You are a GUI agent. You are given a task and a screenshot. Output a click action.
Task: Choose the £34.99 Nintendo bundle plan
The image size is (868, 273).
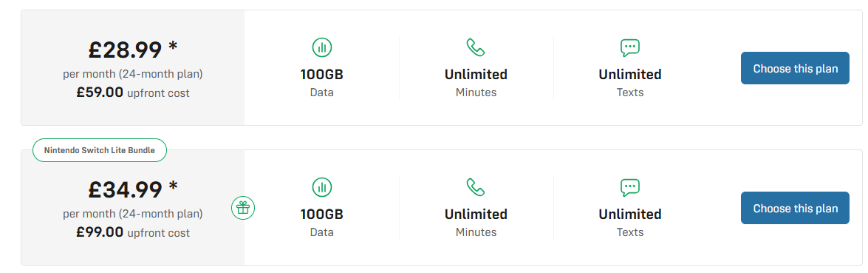(795, 208)
